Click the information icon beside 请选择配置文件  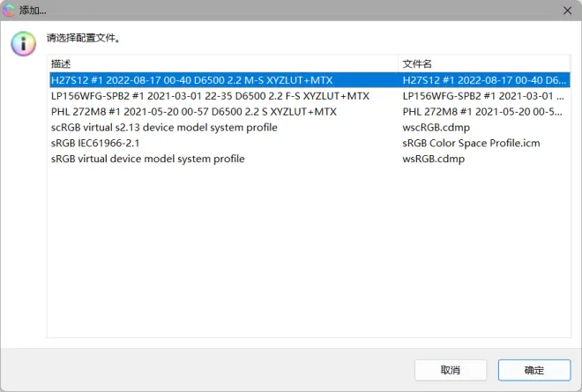point(24,44)
